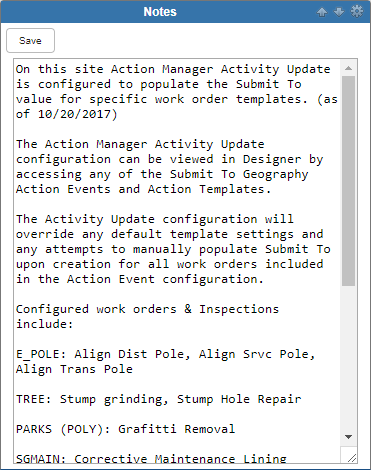Move the Notes panel up with arrow icon

pos(322,12)
